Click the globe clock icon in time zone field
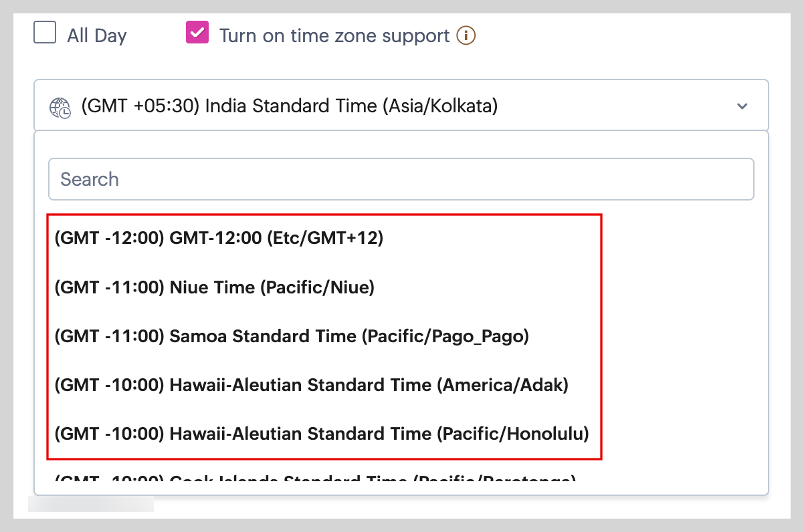 (x=60, y=107)
